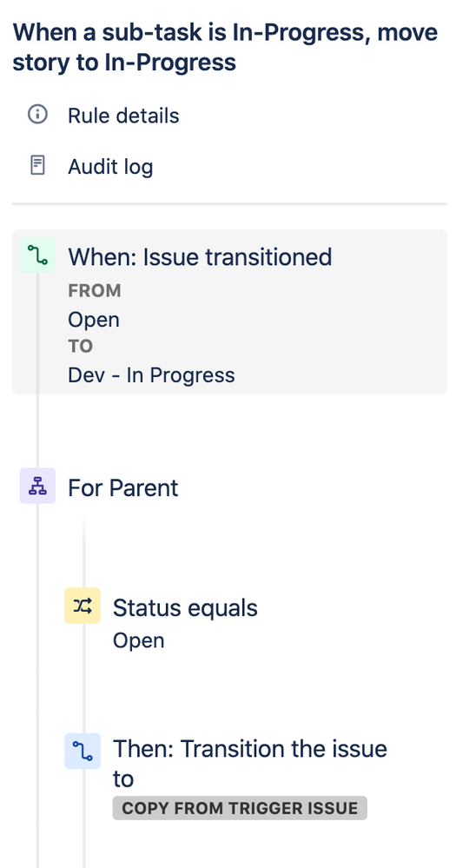Click the divider below Audit log
Screen dimensions: 456x868
click(229, 203)
